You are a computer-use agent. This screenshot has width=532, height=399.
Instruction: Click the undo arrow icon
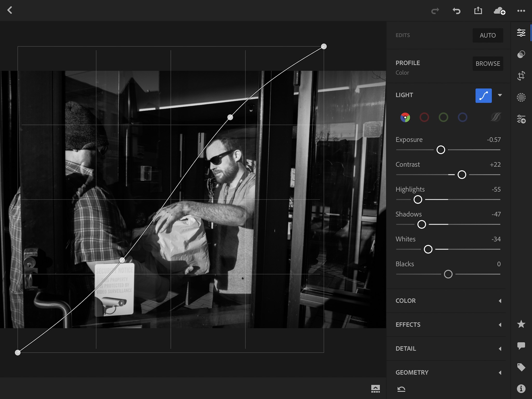[456, 11]
